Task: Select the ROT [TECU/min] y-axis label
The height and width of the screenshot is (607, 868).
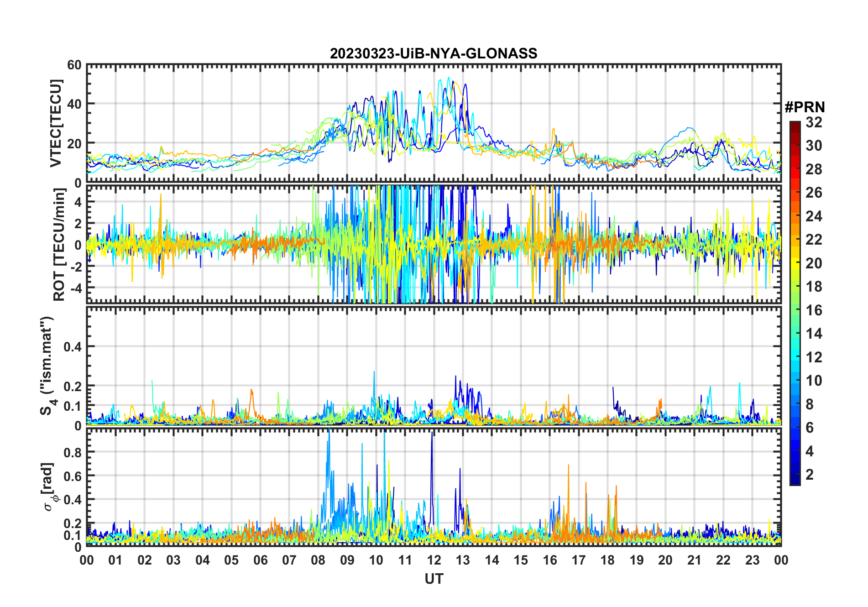Action: (59, 244)
